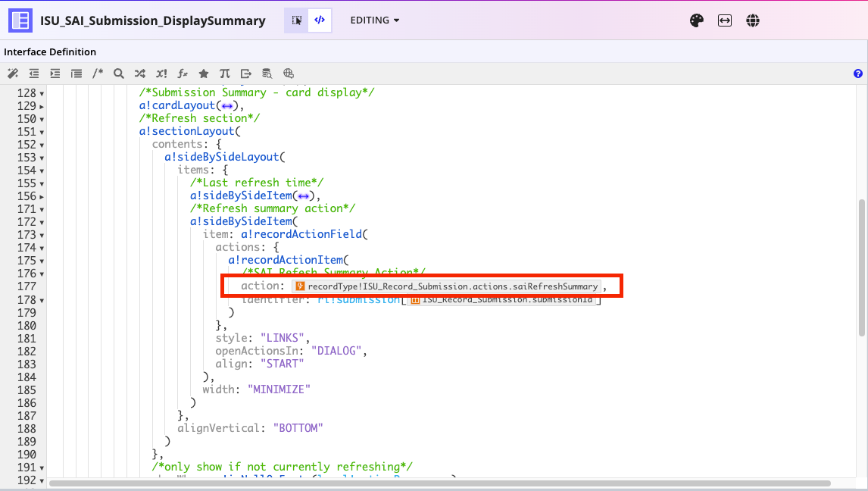Image resolution: width=868 pixels, height=491 pixels.
Task: Collapse the code fold at line 150
Action: pyautogui.click(x=42, y=119)
